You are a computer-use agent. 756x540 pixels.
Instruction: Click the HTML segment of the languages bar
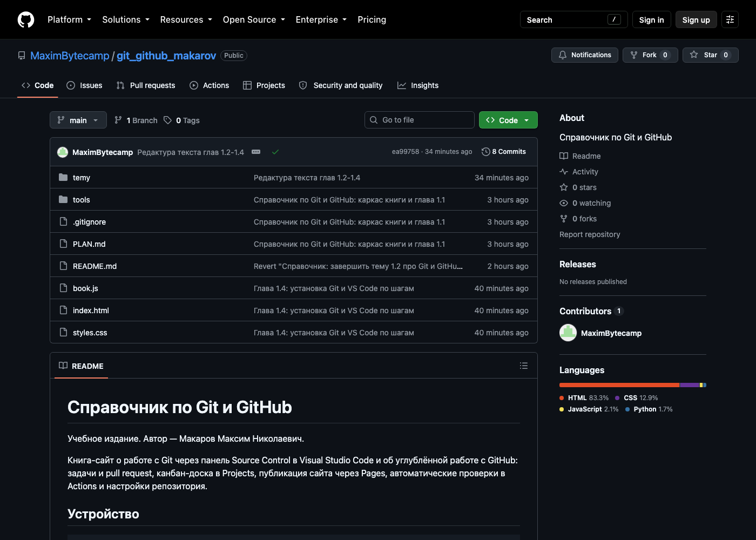tap(619, 385)
